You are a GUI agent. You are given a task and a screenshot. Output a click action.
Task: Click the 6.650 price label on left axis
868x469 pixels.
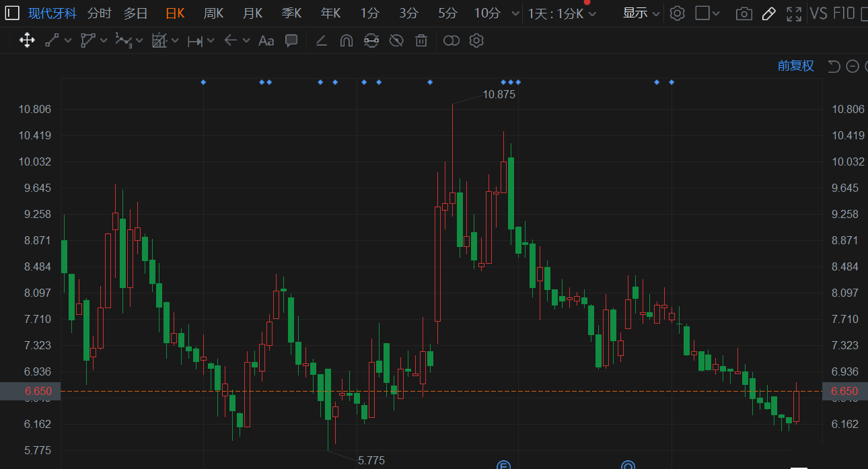pos(38,391)
